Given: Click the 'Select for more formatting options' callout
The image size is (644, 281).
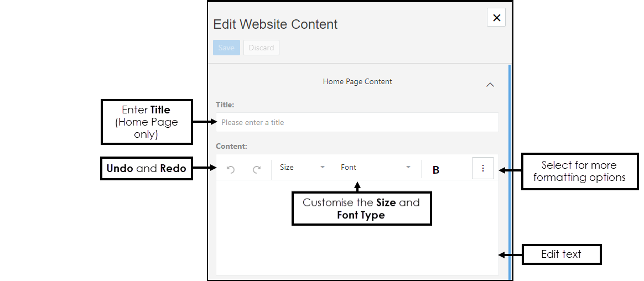Looking at the screenshot, I should 579,171.
